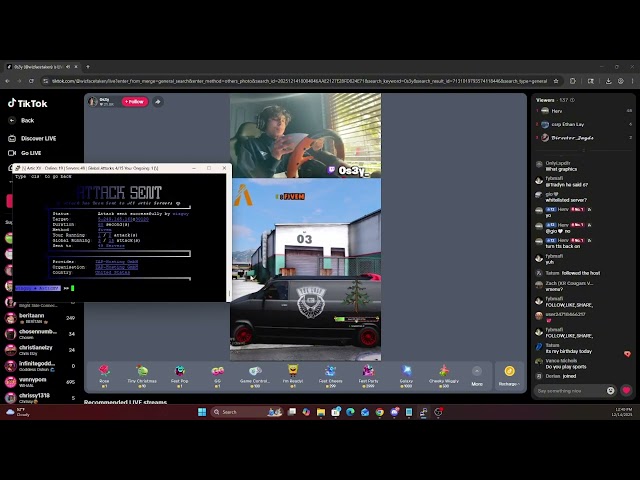Click the 'Say something nice' chat field
This screenshot has width=640, height=480.
coord(569,391)
